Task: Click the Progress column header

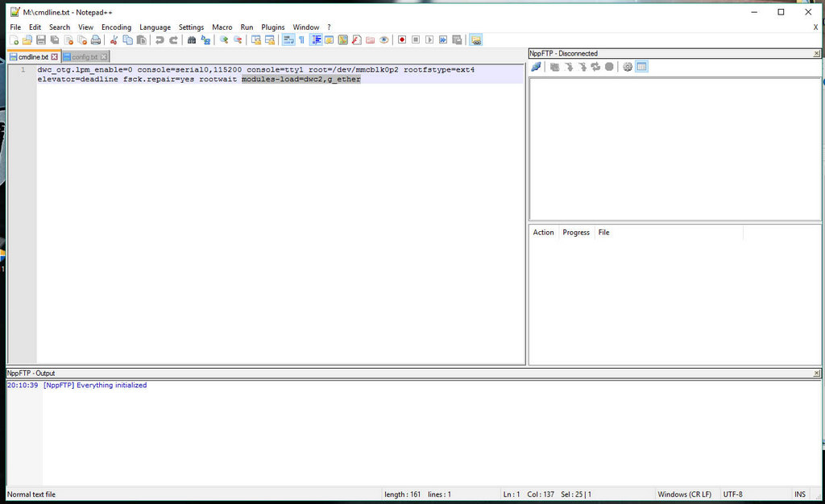Action: [576, 233]
